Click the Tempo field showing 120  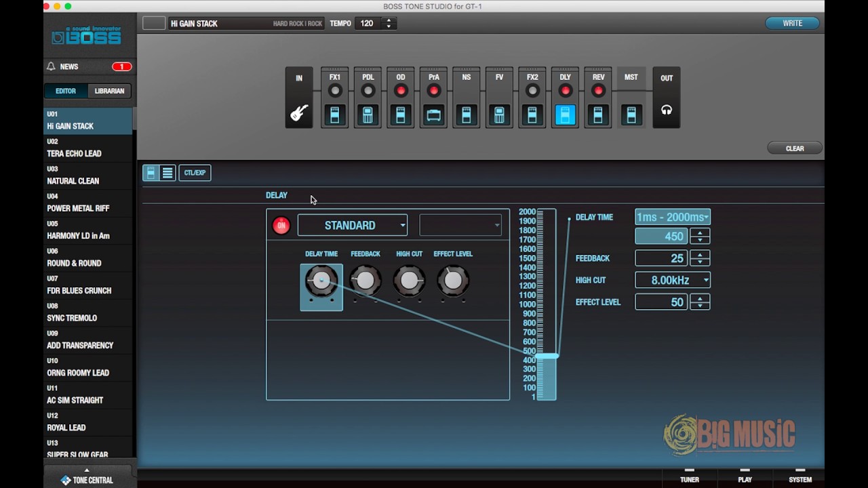368,23
